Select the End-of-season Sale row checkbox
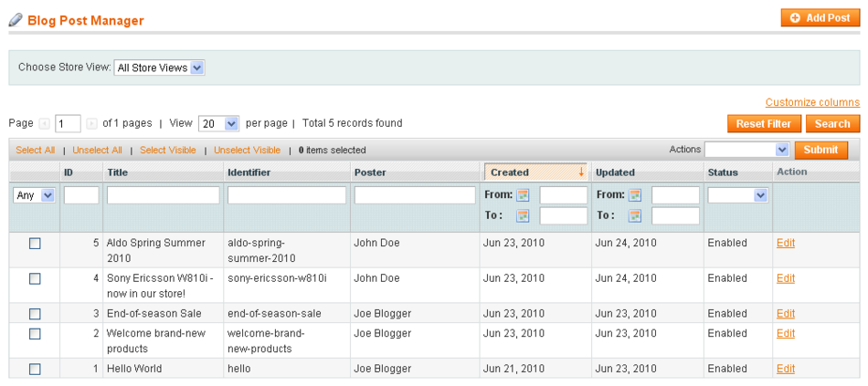Viewport: 868px width, 386px height. click(35, 314)
